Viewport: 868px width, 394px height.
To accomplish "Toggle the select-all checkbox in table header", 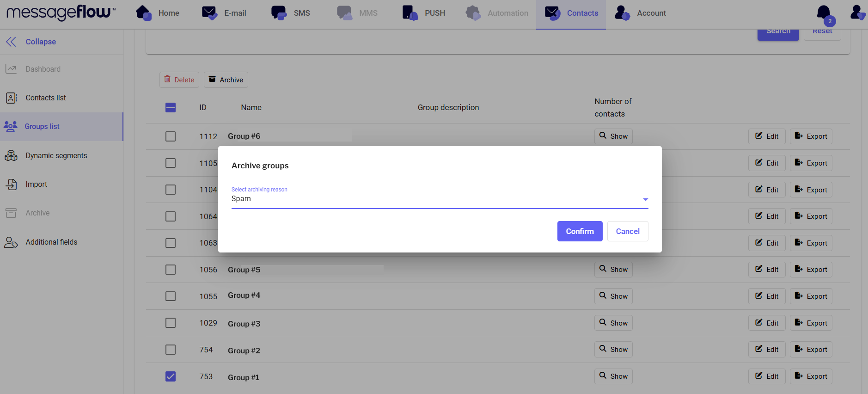I will (x=171, y=108).
